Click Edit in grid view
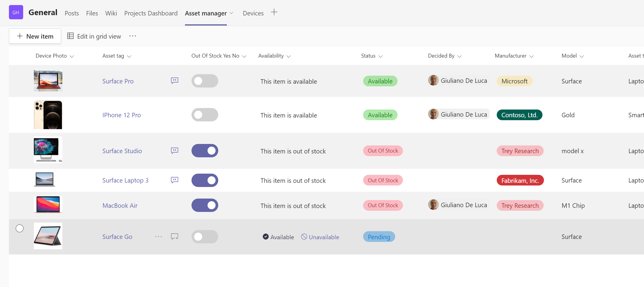The height and width of the screenshot is (287, 644). pos(94,36)
